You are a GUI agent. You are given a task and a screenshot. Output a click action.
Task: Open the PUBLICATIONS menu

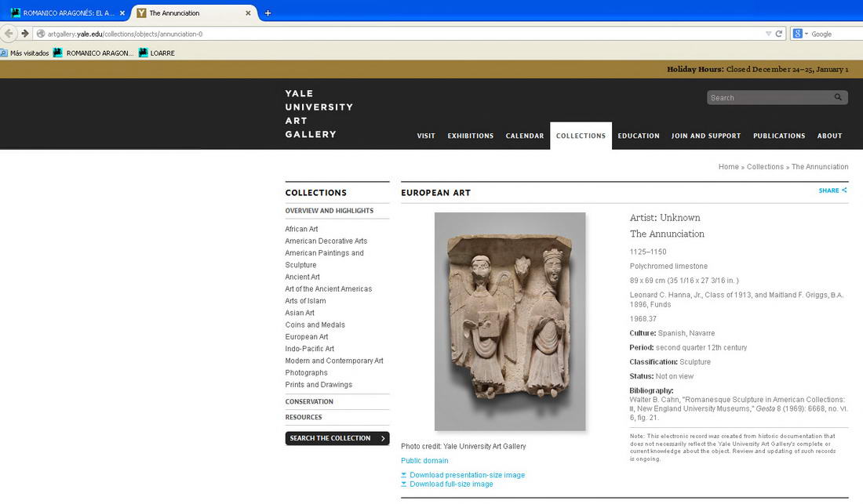click(779, 136)
